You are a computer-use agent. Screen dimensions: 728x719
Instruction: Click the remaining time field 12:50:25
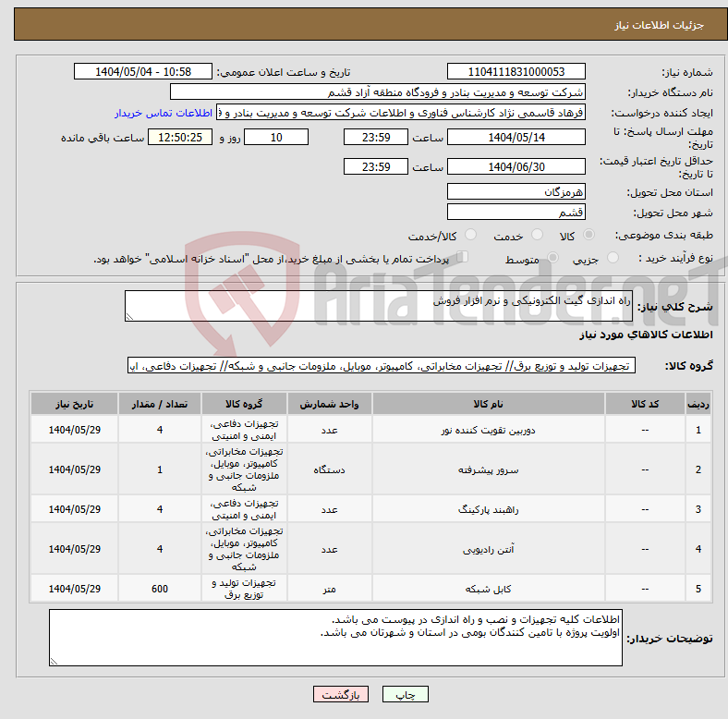(x=180, y=138)
